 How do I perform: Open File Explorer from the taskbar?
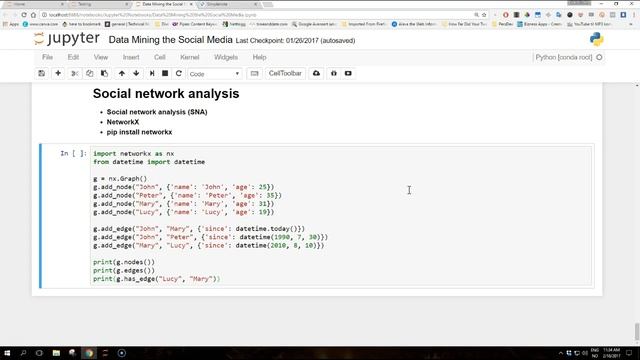pos(56,353)
